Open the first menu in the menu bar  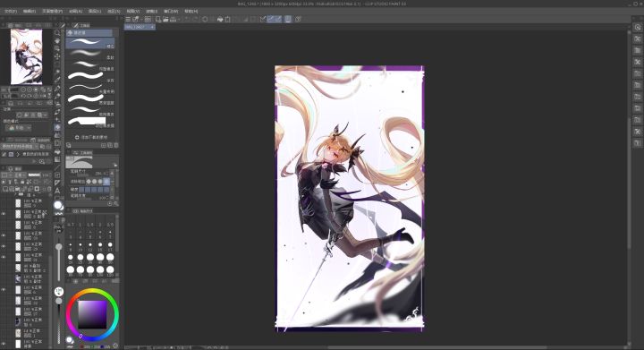(x=11, y=11)
